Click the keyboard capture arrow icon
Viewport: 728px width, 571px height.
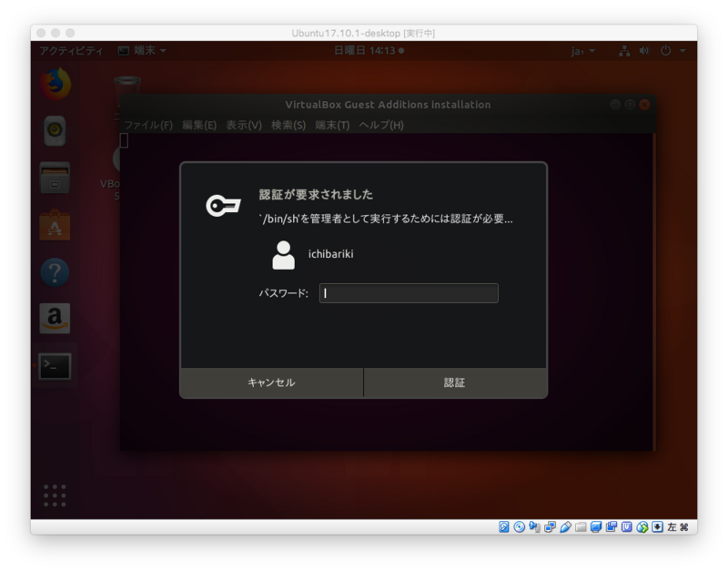(x=657, y=527)
